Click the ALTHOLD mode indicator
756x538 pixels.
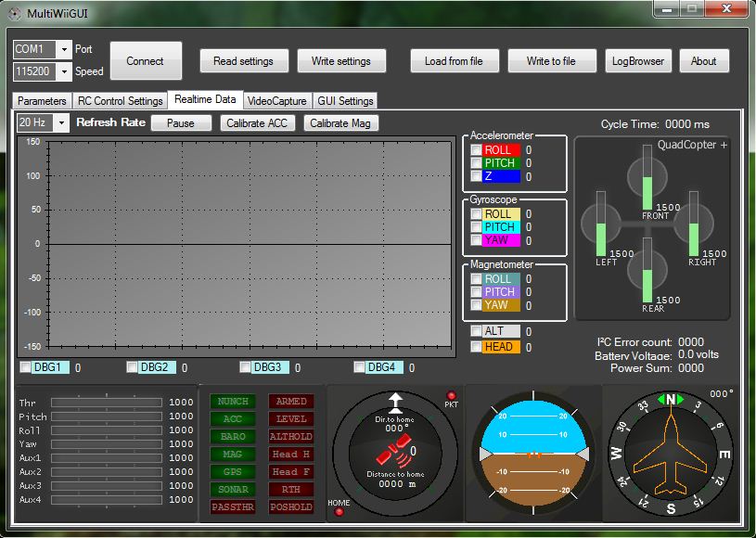(x=291, y=436)
